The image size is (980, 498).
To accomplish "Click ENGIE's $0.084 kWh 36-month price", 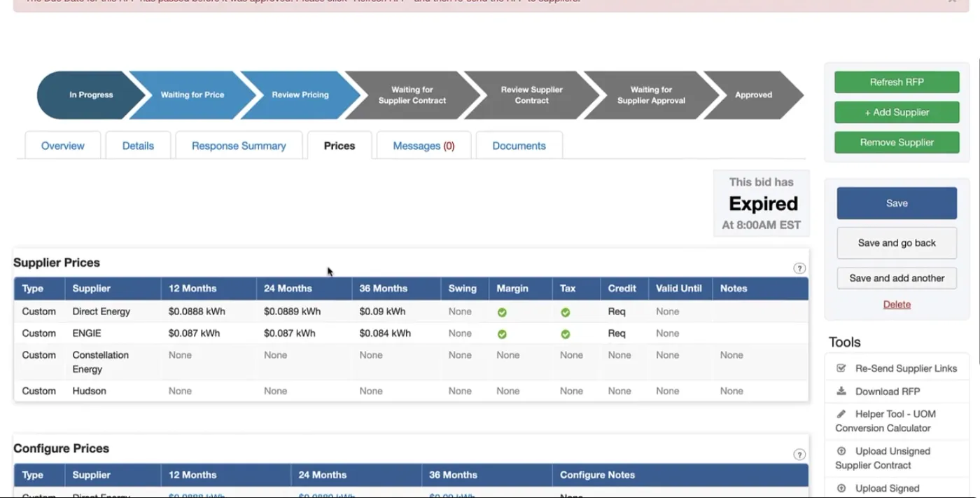I will 385,333.
